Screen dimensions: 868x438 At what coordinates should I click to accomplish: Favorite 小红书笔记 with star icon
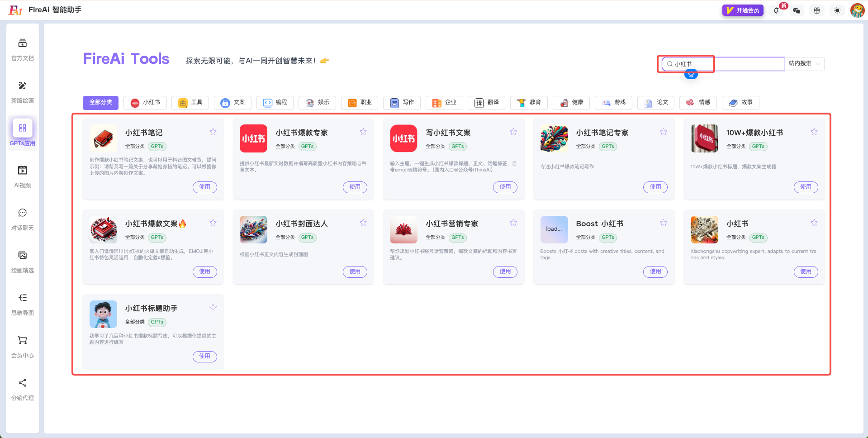pos(213,132)
